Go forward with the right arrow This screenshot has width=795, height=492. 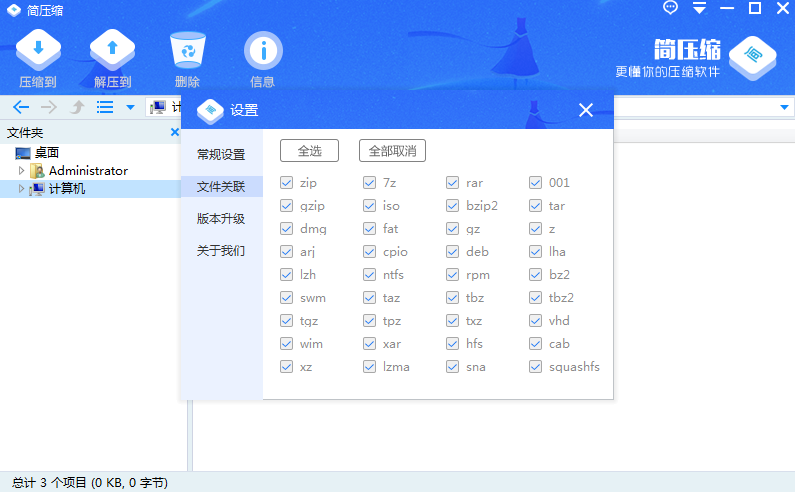(x=49, y=107)
